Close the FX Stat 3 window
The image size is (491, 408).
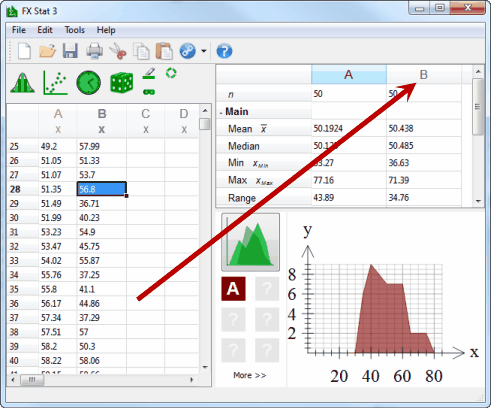pyautogui.click(x=467, y=8)
